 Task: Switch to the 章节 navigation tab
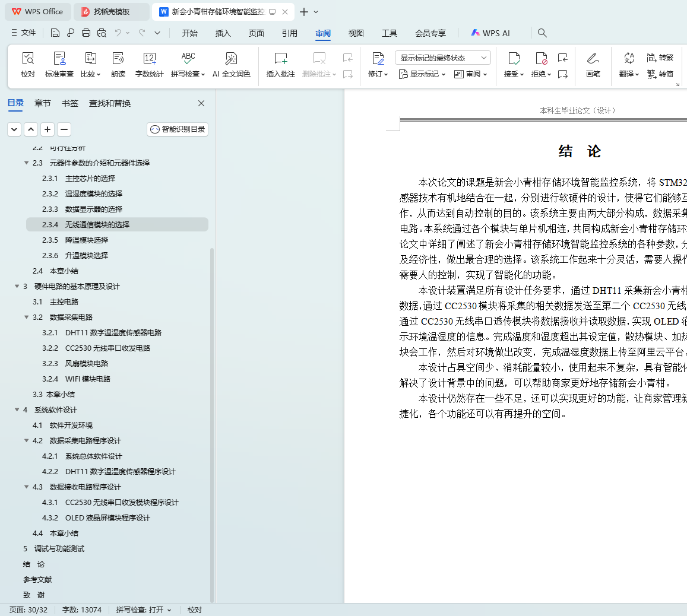43,103
